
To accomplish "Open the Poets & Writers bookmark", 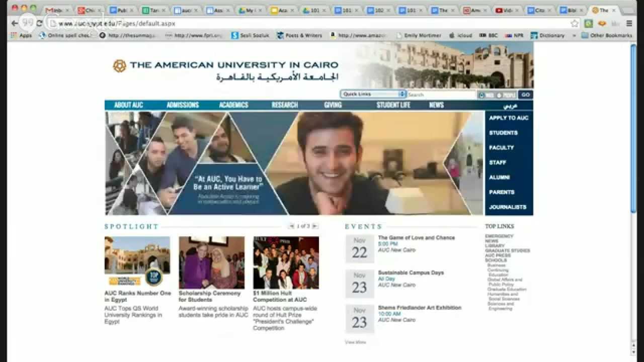I will (299, 35).
